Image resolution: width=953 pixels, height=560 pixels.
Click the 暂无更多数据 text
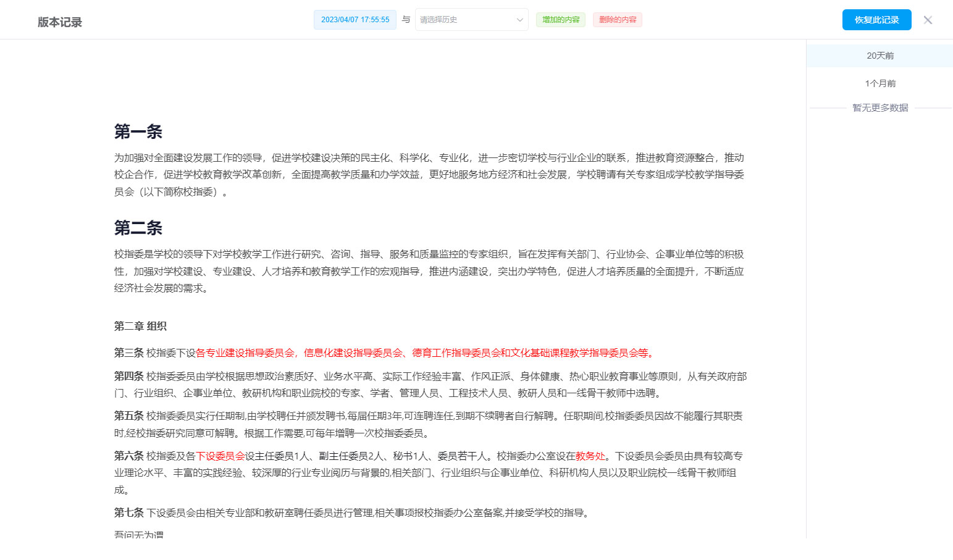click(880, 107)
